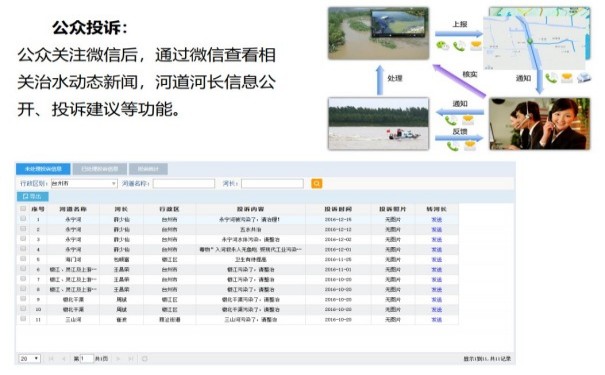The height and width of the screenshot is (375, 605).
Task: Click the 序号 column header
Action: [x=38, y=209]
